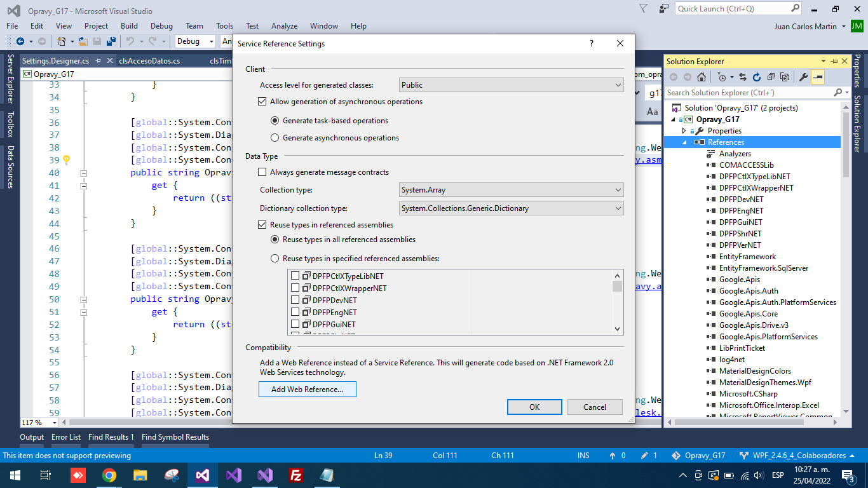The image size is (868, 488).
Task: Click Pending Changes Filter clock icon
Action: point(722,77)
